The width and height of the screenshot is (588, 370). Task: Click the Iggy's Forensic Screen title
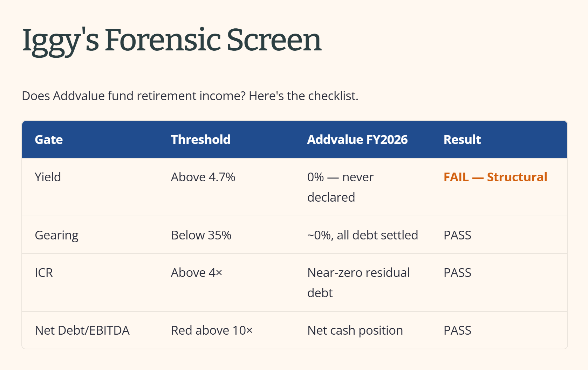[x=172, y=41]
